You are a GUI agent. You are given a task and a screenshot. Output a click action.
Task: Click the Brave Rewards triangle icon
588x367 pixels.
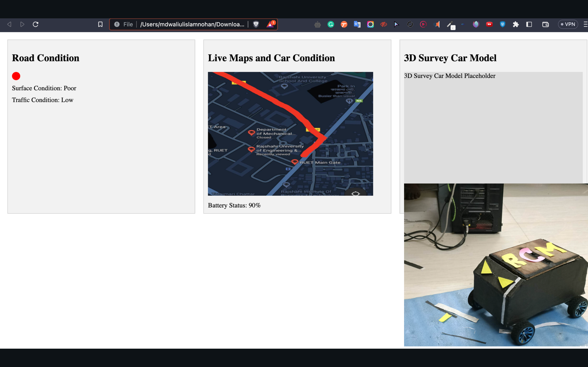[x=270, y=24]
